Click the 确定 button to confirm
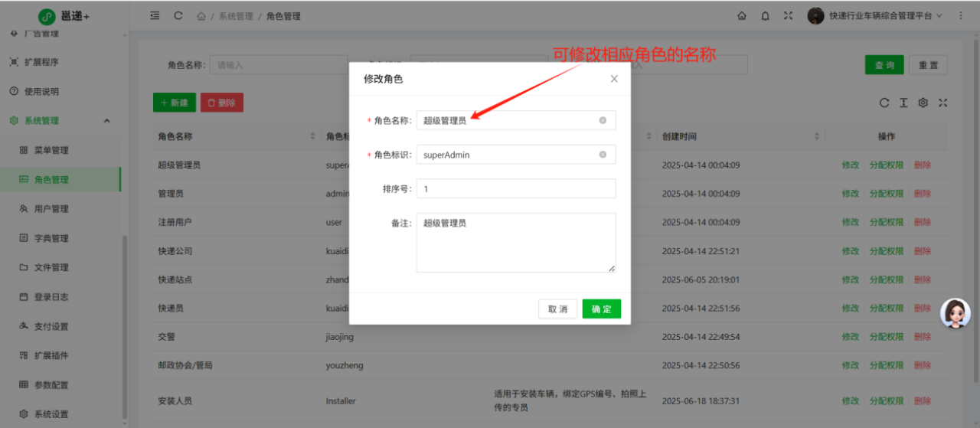The image size is (980, 428). coord(601,309)
